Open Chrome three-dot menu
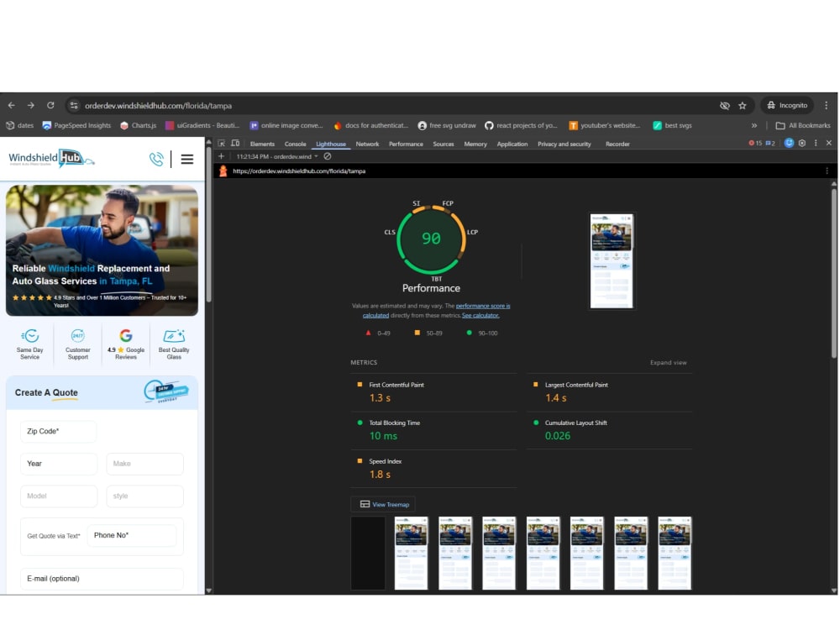 tap(826, 106)
